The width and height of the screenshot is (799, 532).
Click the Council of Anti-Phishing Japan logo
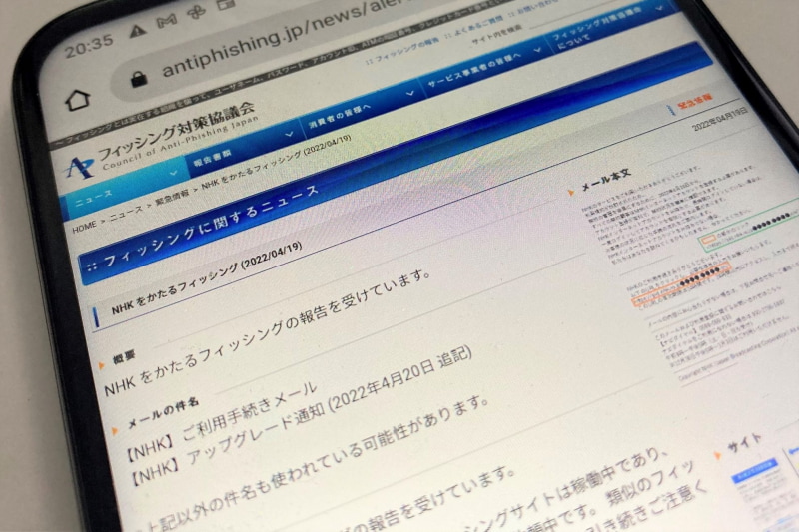pos(161,140)
